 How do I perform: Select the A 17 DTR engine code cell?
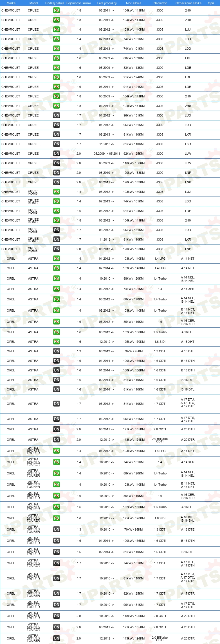pos(188,593)
